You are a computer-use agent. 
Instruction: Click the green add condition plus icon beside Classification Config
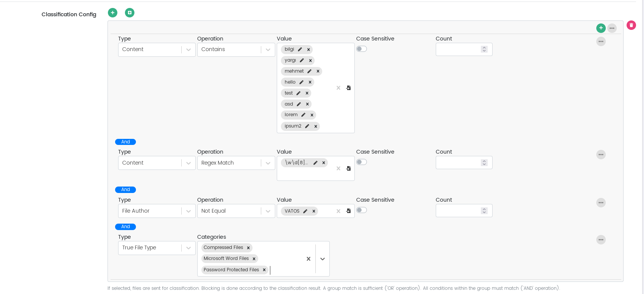112,13
